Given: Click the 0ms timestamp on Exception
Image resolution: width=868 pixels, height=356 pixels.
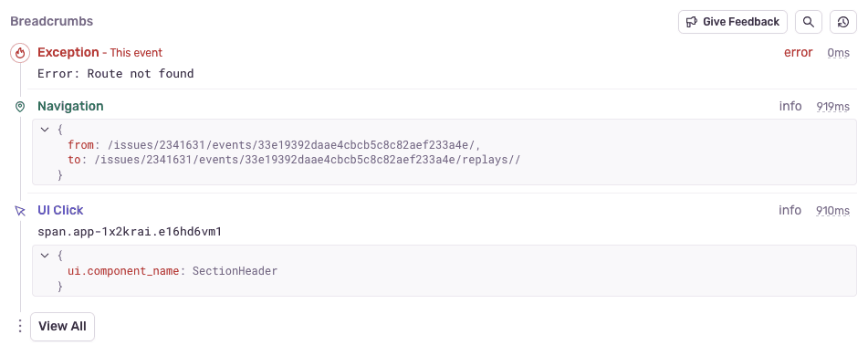Looking at the screenshot, I should [x=838, y=53].
